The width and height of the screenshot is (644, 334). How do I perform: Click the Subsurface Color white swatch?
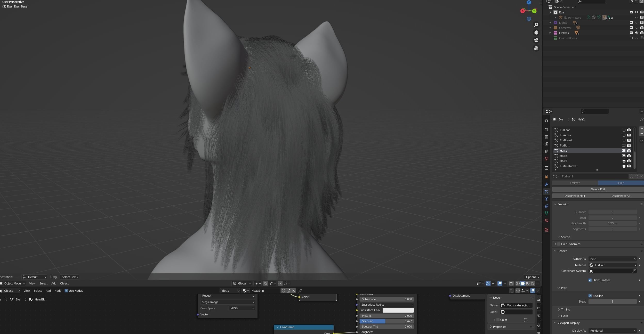tap(398, 310)
